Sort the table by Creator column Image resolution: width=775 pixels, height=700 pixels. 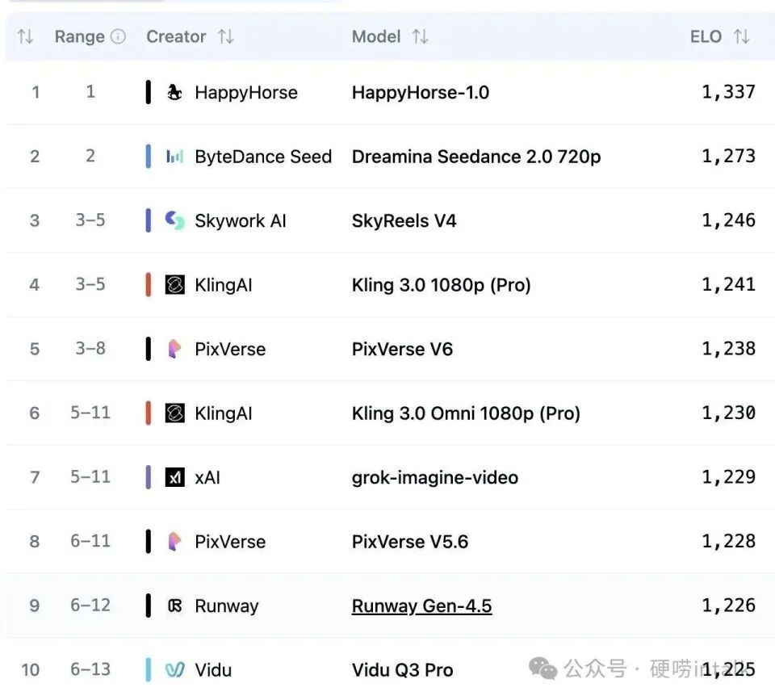click(x=226, y=37)
